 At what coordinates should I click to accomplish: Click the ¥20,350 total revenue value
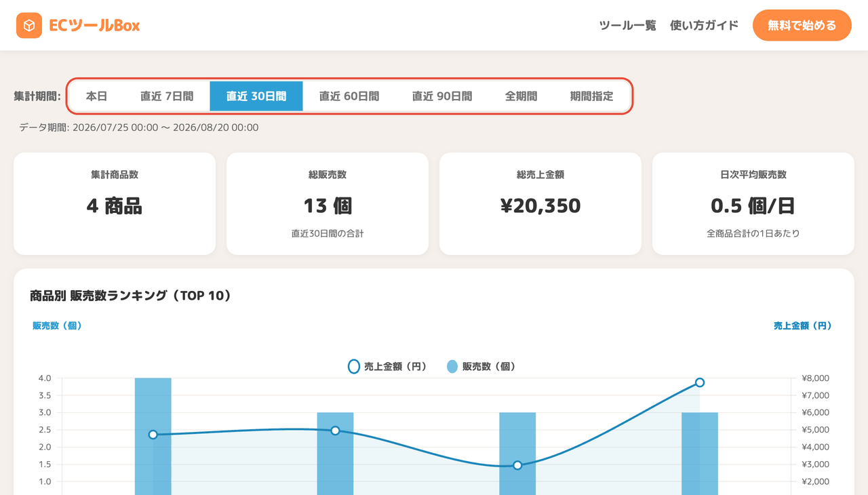pyautogui.click(x=540, y=205)
